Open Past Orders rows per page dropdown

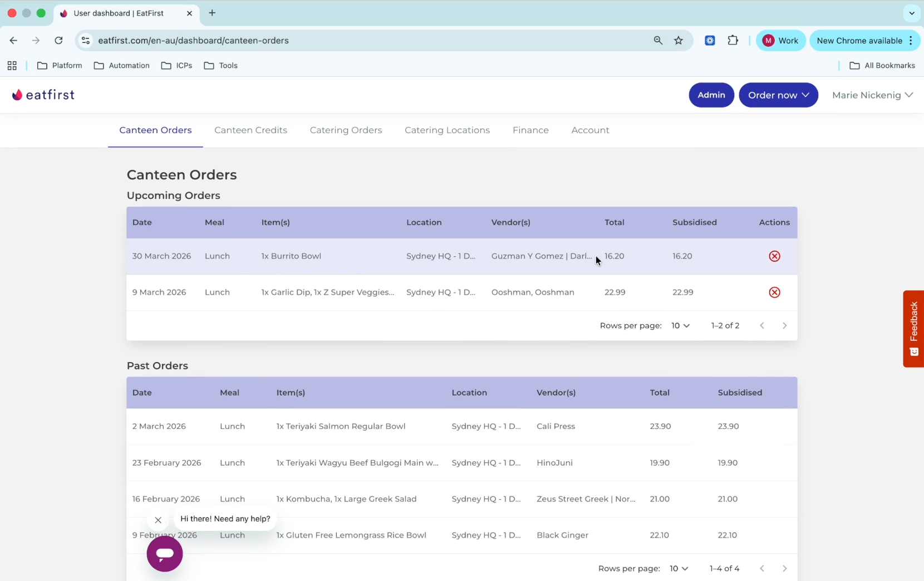(679, 569)
